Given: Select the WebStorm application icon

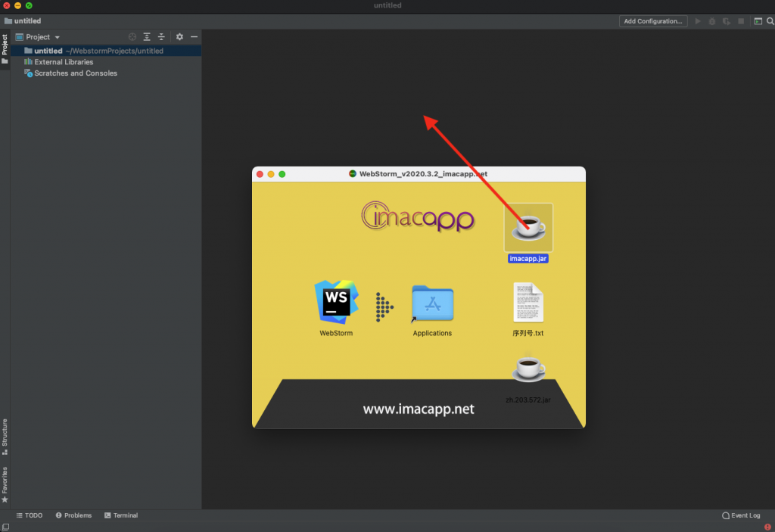Looking at the screenshot, I should (336, 302).
